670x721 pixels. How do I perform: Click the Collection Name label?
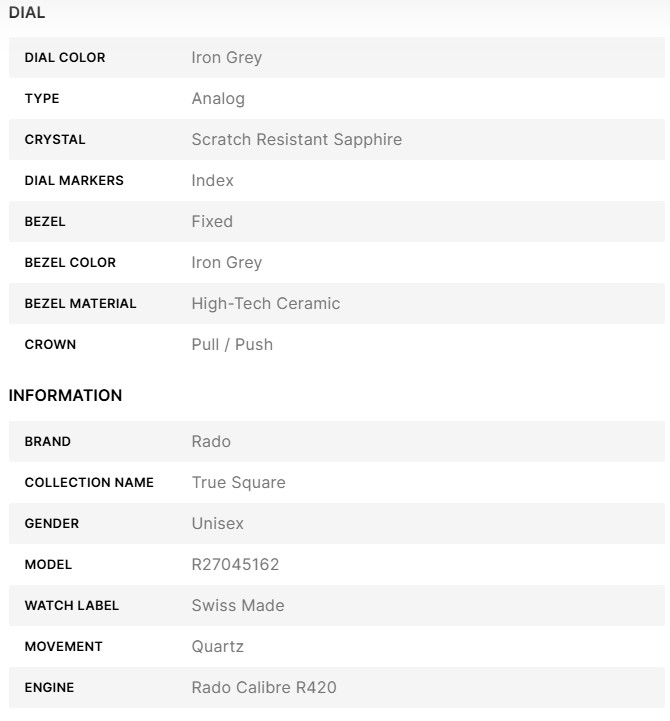click(x=89, y=482)
